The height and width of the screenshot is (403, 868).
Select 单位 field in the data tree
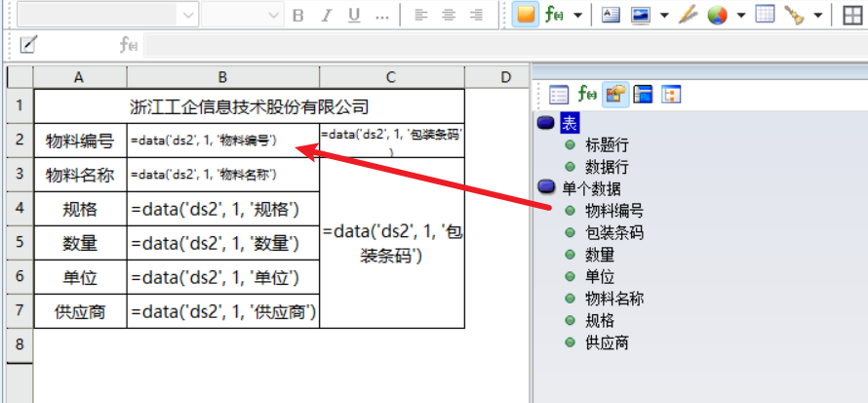tap(600, 276)
